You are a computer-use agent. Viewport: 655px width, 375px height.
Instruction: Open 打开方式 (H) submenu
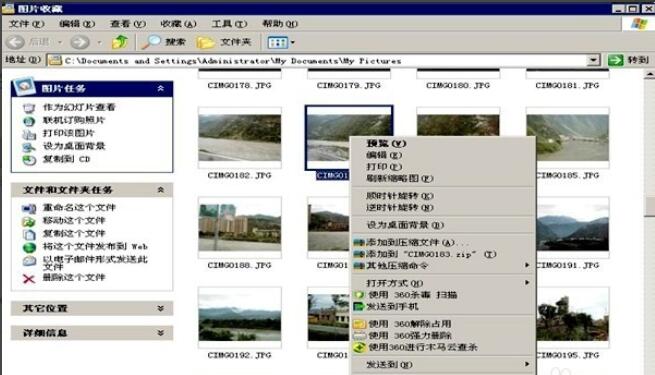tap(442, 283)
